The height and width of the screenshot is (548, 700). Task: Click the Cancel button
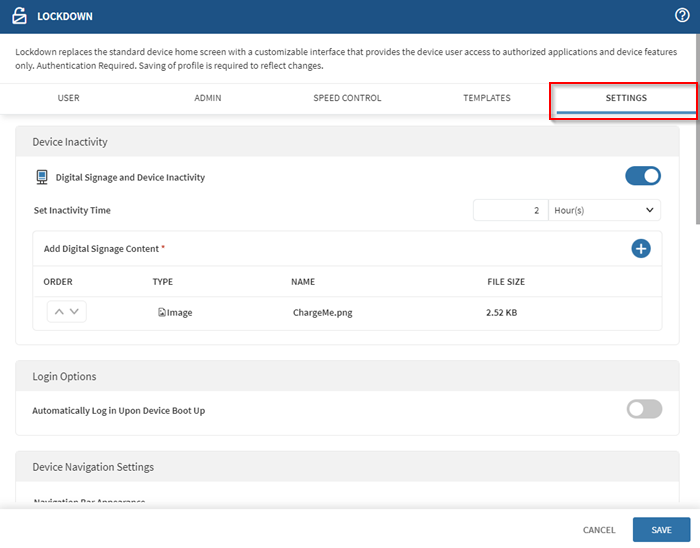(599, 529)
